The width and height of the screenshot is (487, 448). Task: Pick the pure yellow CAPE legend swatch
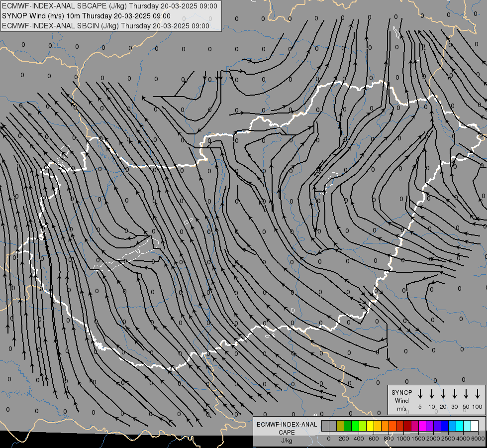[370, 426]
